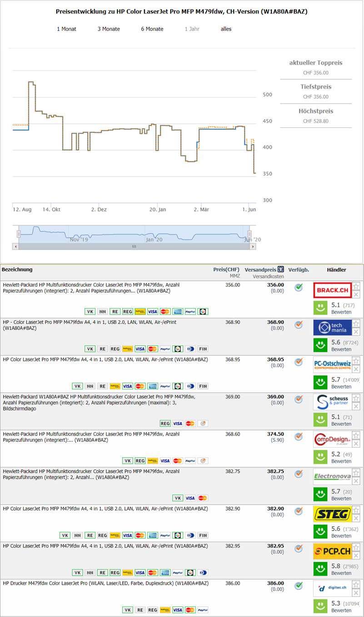Hide the tech mania merchant using X icon
Viewport: 364px width, 617px height.
(356, 332)
